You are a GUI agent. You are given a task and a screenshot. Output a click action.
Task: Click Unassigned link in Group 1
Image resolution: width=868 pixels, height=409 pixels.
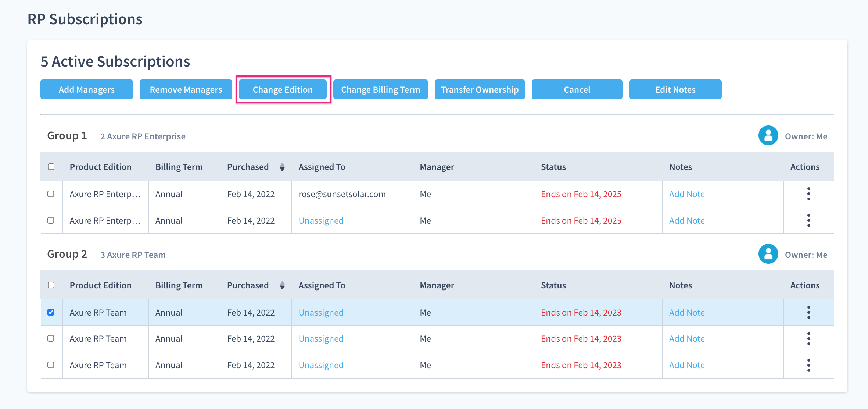pos(321,221)
